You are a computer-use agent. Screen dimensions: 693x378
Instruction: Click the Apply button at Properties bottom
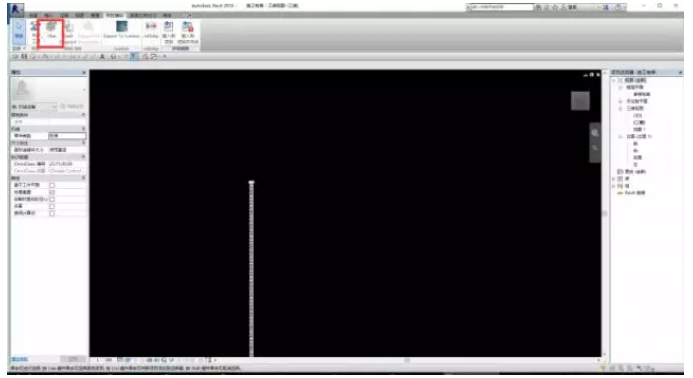coord(73,359)
